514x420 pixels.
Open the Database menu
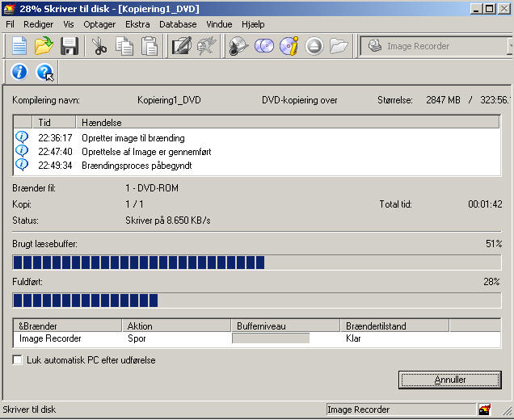tap(178, 24)
